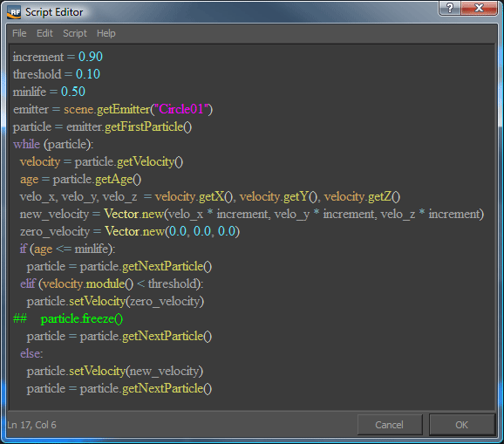Click the "Circle01" emitter name string
The height and width of the screenshot is (444, 504).
181,109
